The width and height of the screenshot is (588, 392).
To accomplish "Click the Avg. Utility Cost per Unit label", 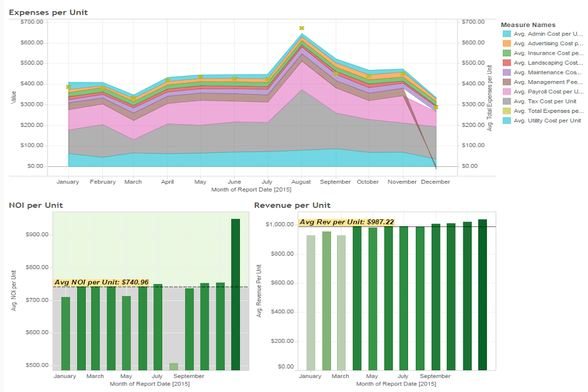I will point(547,120).
